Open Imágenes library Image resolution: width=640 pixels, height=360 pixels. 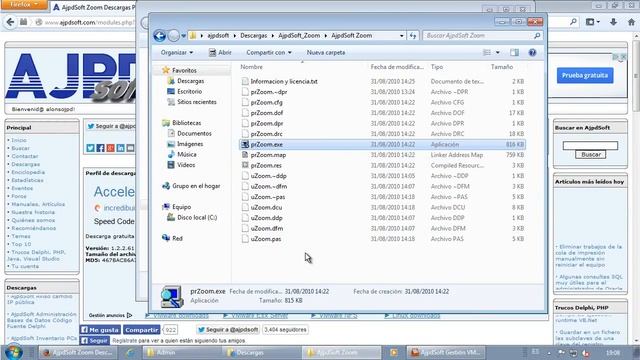click(190, 144)
